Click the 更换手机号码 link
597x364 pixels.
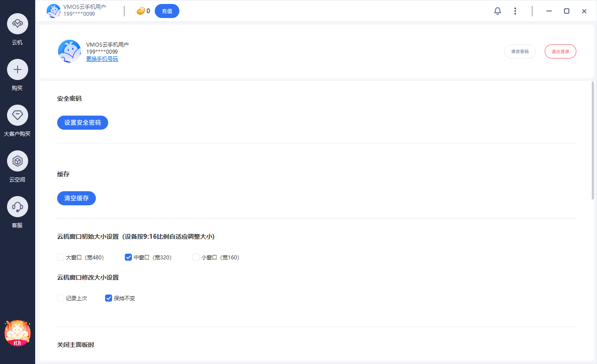tap(102, 59)
